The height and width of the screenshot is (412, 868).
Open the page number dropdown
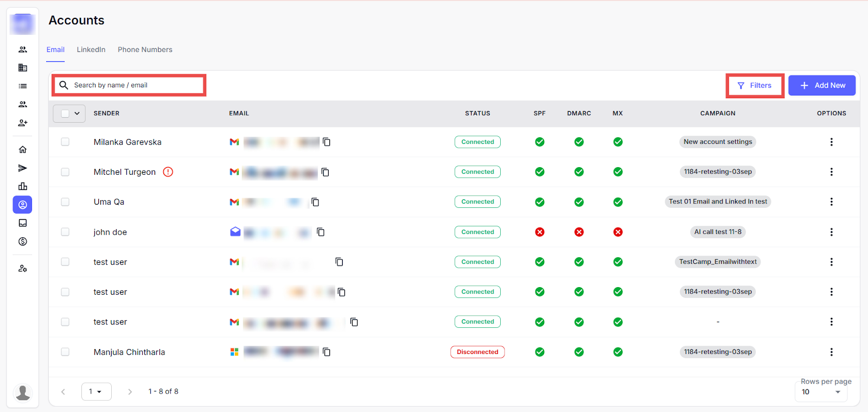(96, 391)
